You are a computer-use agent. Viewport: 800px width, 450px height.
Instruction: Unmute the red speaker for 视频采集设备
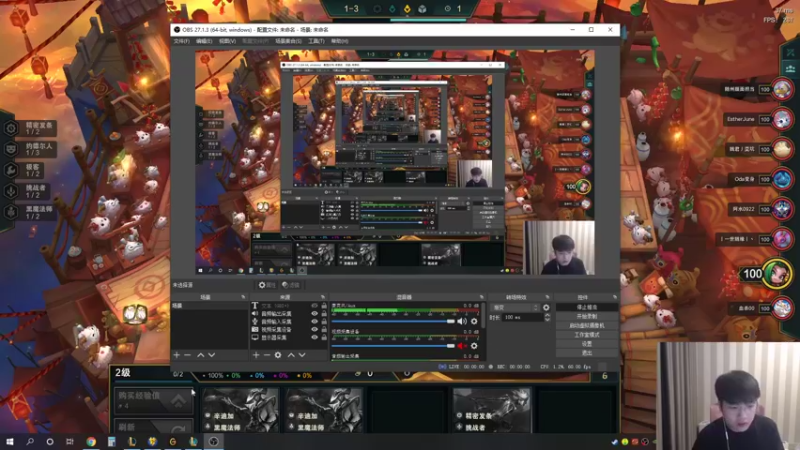tap(462, 346)
